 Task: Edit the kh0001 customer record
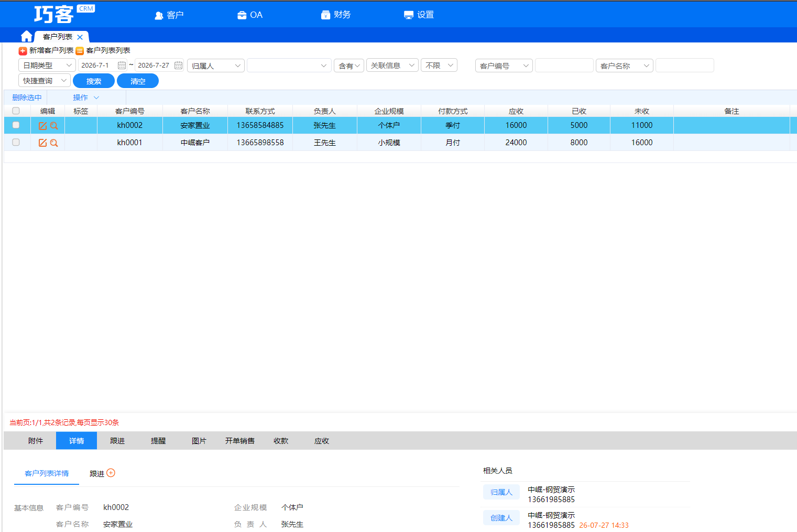click(42, 143)
